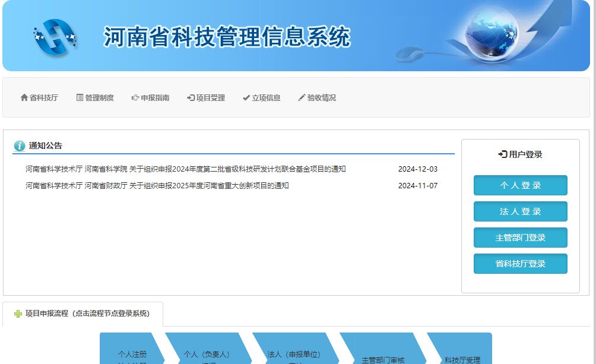The height and width of the screenshot is (364, 596).
Task: Open 立项信息 navigation item
Action: pos(262,98)
